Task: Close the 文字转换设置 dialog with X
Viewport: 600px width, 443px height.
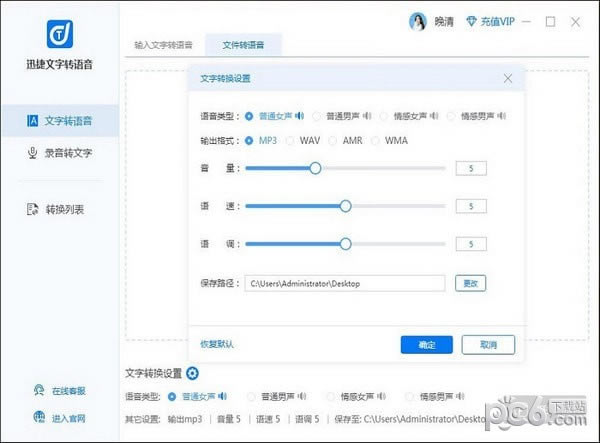Action: (508, 78)
